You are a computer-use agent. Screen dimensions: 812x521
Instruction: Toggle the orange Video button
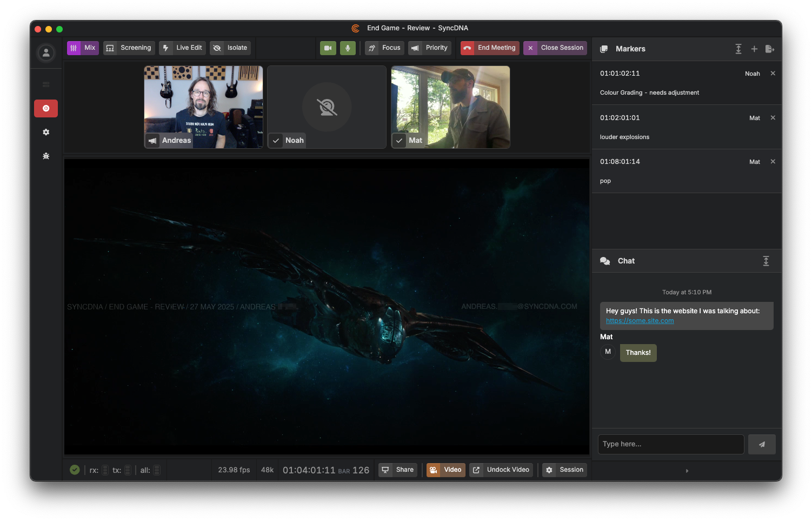tap(446, 470)
